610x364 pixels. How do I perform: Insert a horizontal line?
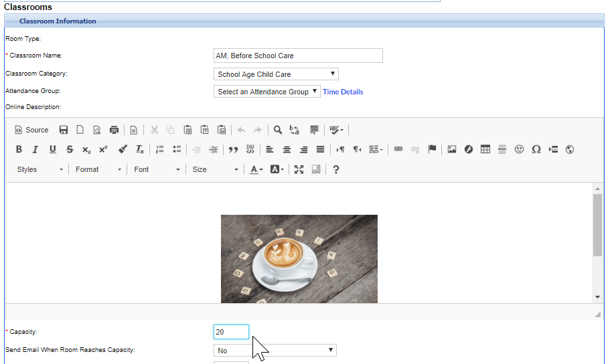click(x=502, y=149)
